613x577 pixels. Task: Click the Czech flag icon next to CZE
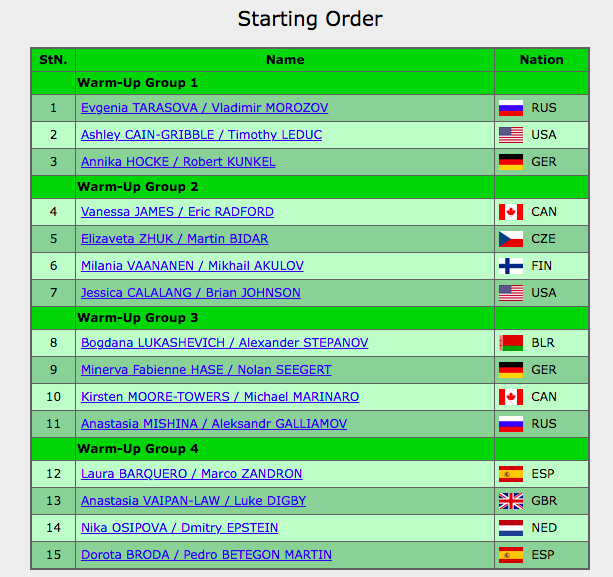pos(511,239)
